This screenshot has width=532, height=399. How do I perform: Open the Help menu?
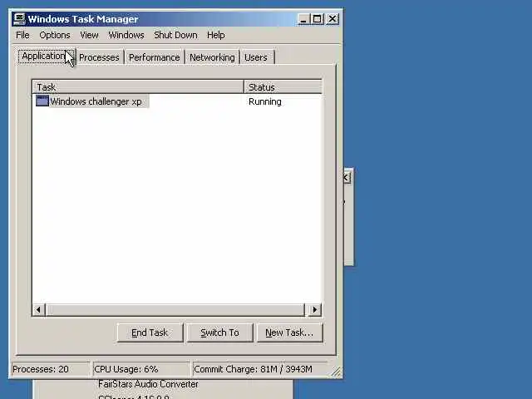click(x=216, y=35)
